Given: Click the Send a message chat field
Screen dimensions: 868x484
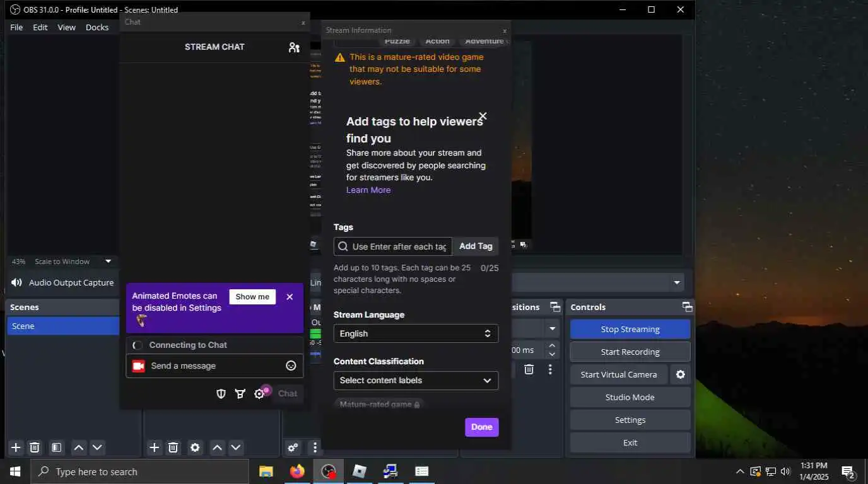Looking at the screenshot, I should tap(214, 366).
